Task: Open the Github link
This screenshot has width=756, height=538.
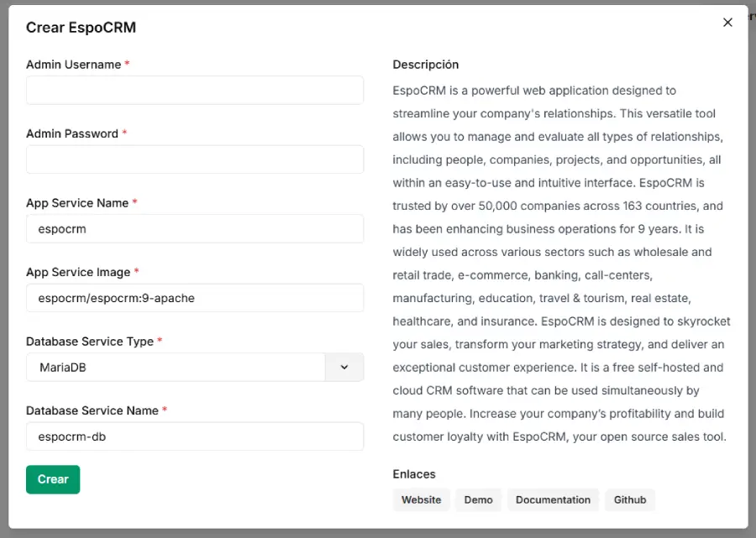Action: coord(630,499)
